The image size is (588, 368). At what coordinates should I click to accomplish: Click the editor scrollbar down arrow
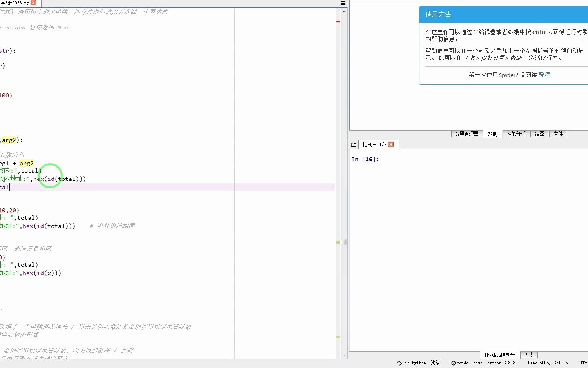(x=344, y=355)
